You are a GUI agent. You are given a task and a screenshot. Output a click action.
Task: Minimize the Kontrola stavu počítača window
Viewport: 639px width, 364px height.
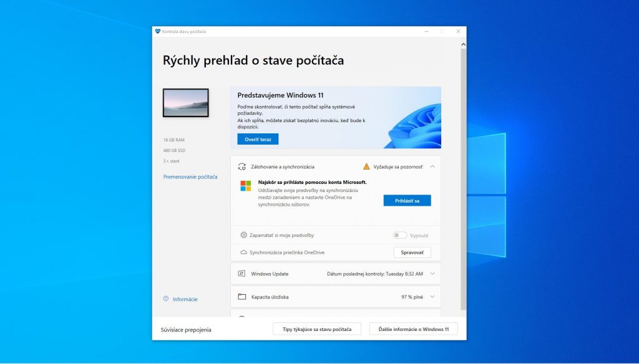point(426,31)
